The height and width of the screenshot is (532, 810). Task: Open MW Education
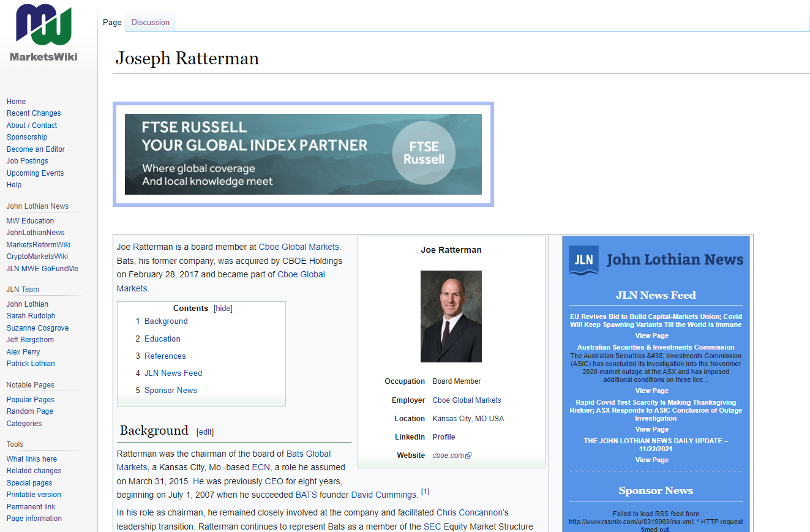(30, 221)
